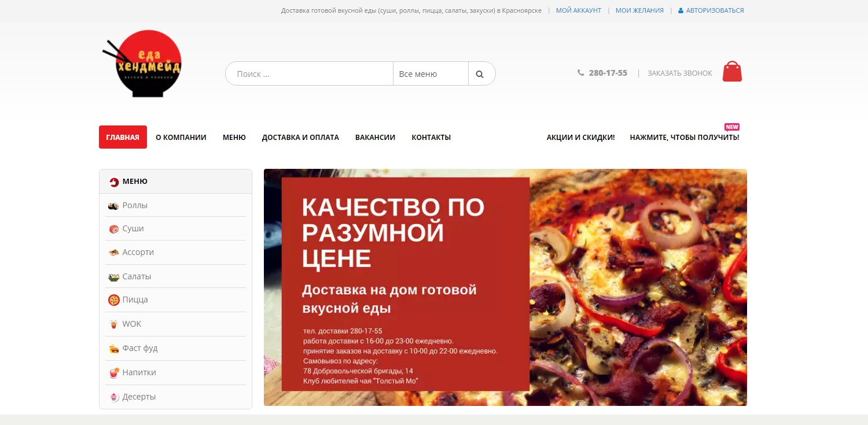The width and height of the screenshot is (868, 425).
Task: Open the WOK category icon
Action: point(113,324)
